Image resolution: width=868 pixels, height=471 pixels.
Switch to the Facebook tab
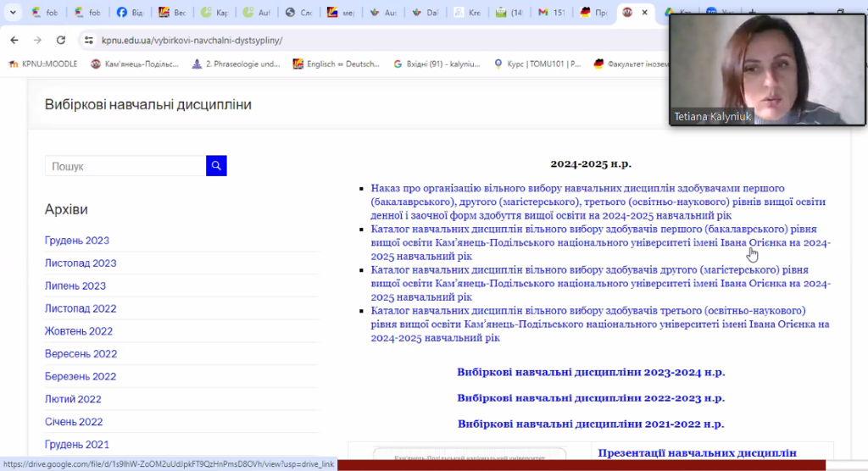coord(130,13)
